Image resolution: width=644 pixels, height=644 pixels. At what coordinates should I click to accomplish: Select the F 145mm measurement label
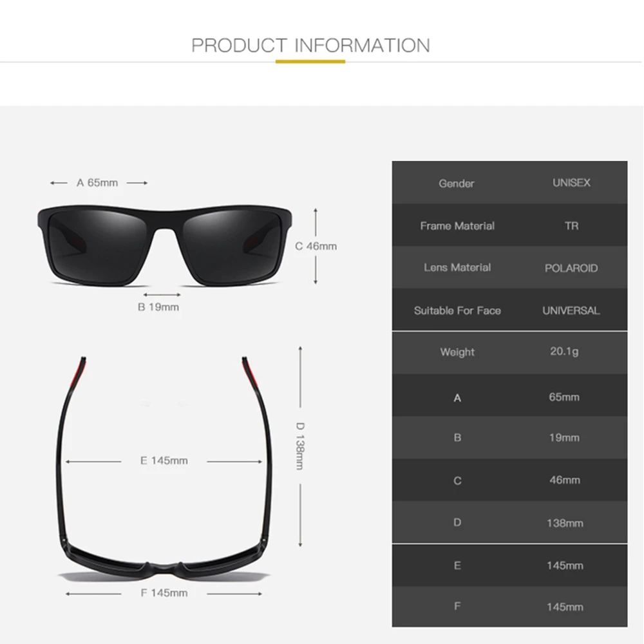coord(164,593)
